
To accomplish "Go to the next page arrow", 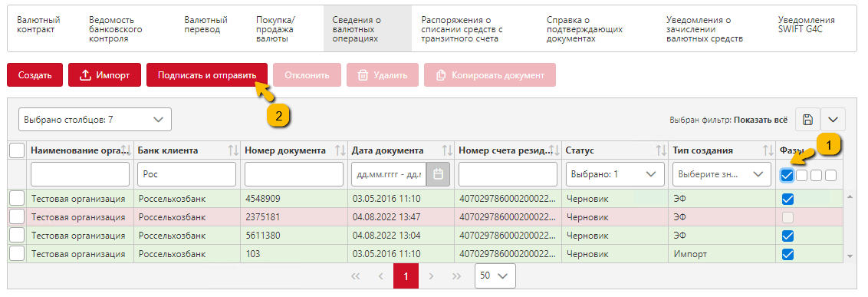I will click(431, 276).
